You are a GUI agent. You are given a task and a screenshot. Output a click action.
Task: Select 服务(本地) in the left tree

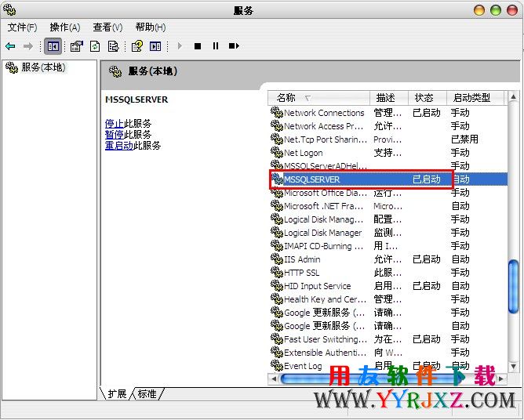pyautogui.click(x=43, y=67)
